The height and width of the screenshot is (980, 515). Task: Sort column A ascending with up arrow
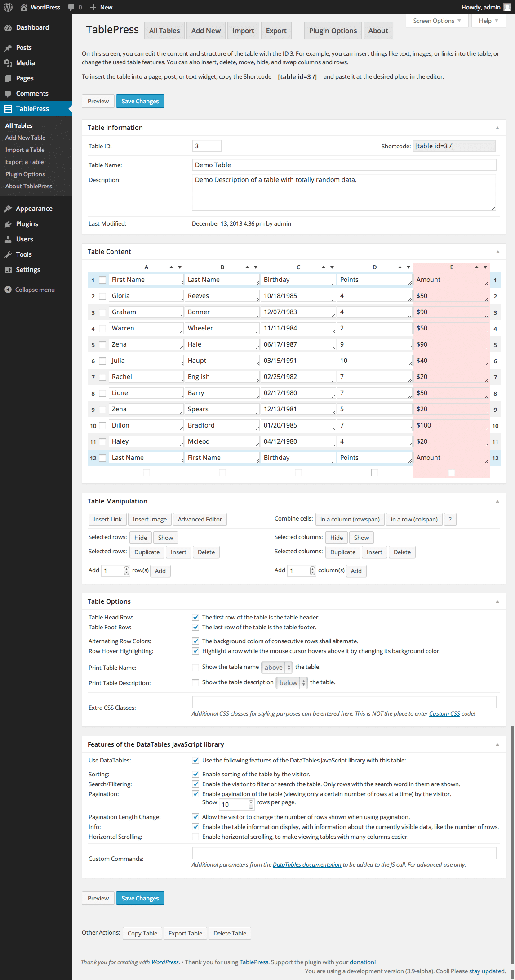(x=171, y=267)
